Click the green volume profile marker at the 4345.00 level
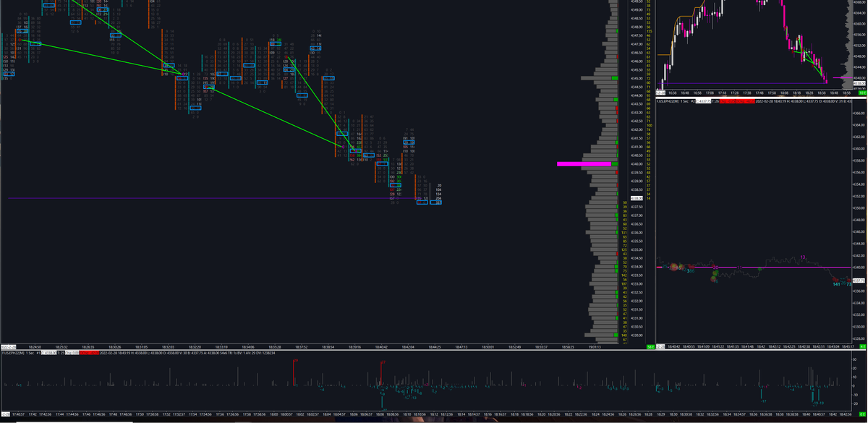The image size is (868, 423). pyautogui.click(x=615, y=78)
